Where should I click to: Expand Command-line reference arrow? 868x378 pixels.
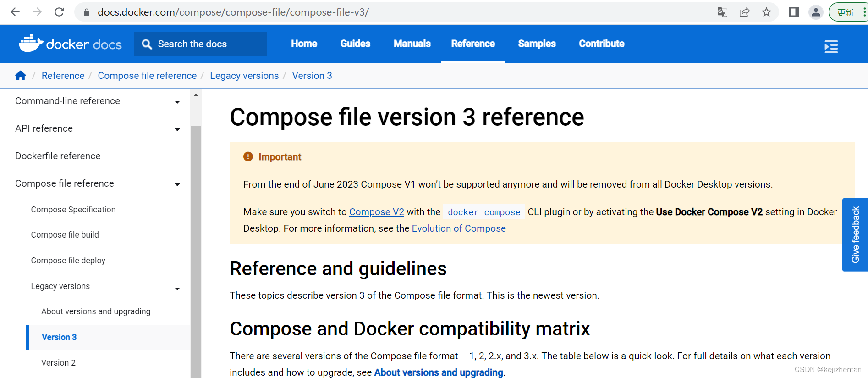[177, 102]
